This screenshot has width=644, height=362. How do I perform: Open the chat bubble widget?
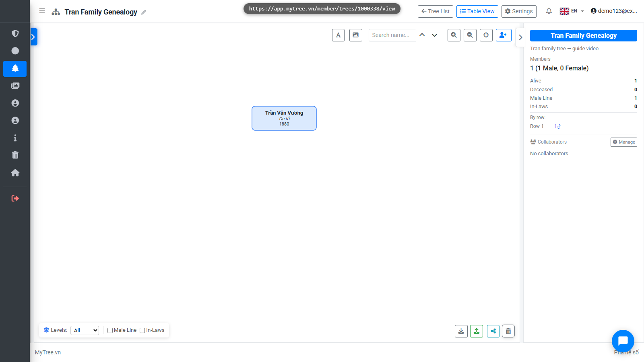point(623,341)
